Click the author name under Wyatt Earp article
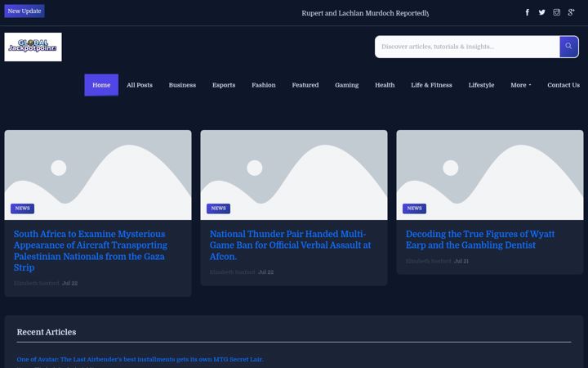 point(429,261)
